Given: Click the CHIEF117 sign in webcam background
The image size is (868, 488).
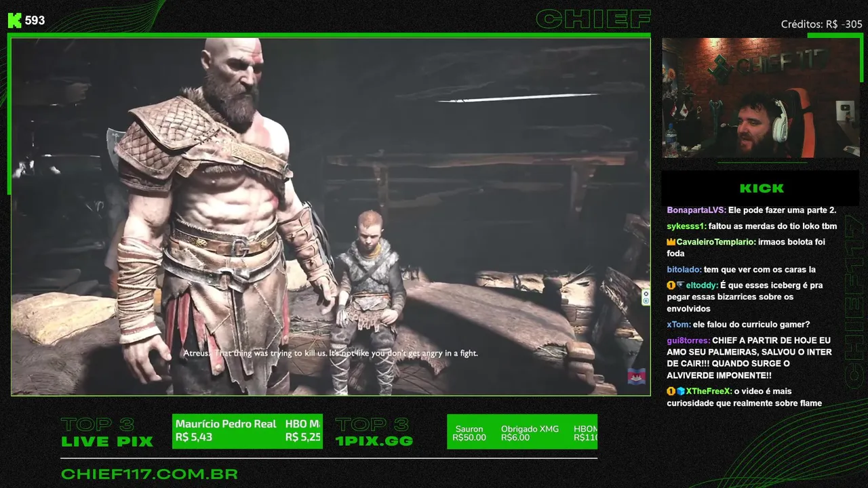Looking at the screenshot, I should click(768, 64).
